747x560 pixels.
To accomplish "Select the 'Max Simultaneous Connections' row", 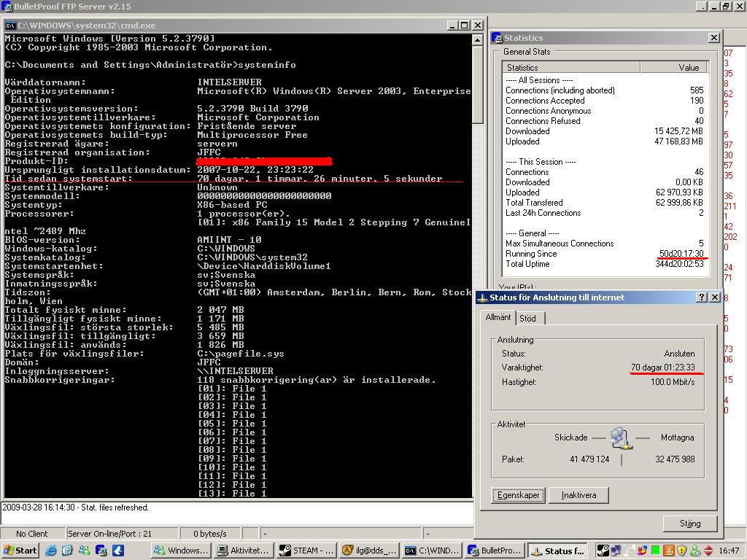I will (605, 244).
